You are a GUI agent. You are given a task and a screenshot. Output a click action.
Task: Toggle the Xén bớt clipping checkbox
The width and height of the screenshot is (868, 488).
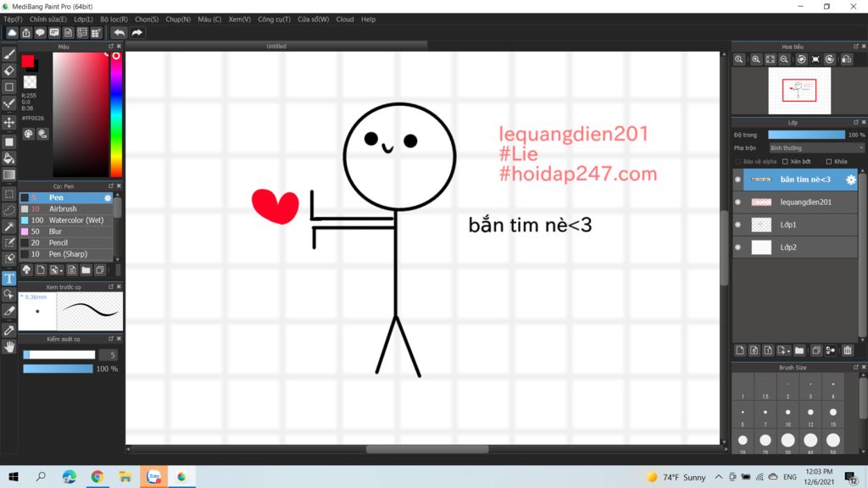(785, 162)
